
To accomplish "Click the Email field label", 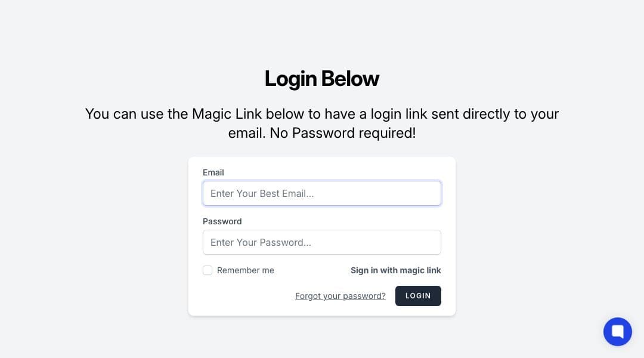I will tap(213, 172).
